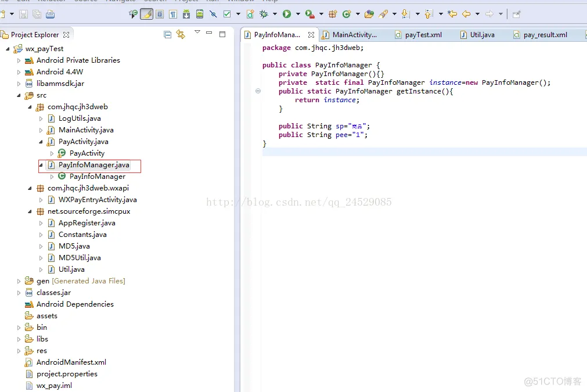The width and height of the screenshot is (587, 392).
Task: Switch to the payTest.xml editor tab
Action: pyautogui.click(x=419, y=35)
